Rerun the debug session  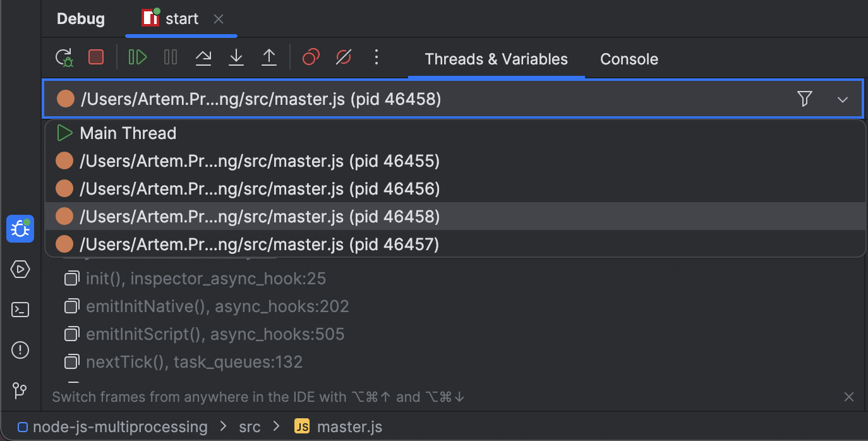[63, 57]
